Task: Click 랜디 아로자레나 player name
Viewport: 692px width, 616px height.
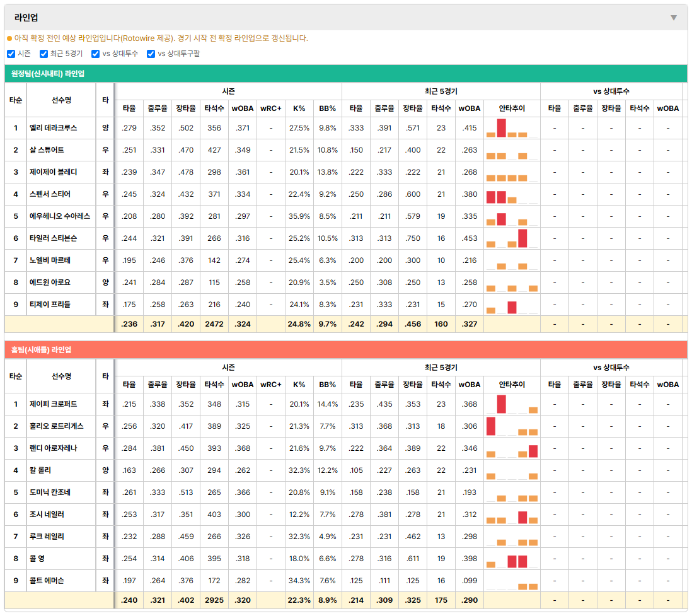Action: [53, 448]
